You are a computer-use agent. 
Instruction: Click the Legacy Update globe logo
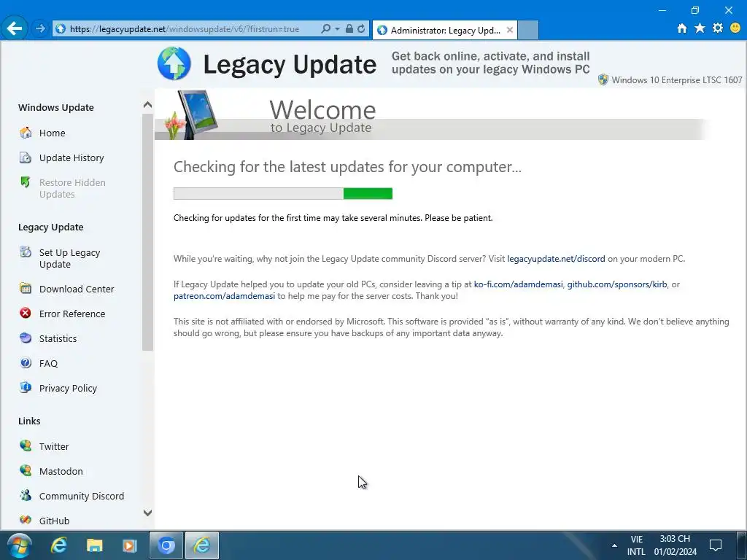(x=174, y=63)
